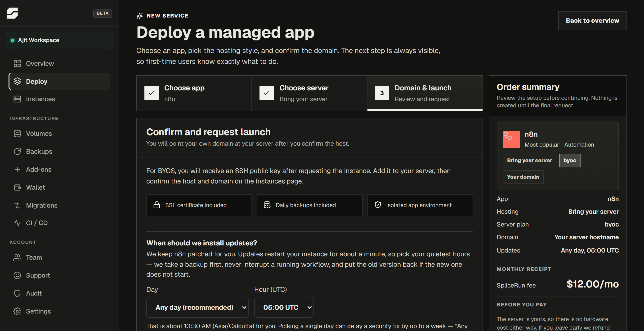Screen dimensions: 644x331
Task: Click the New Service sparkle icon
Action: (x=140, y=16)
